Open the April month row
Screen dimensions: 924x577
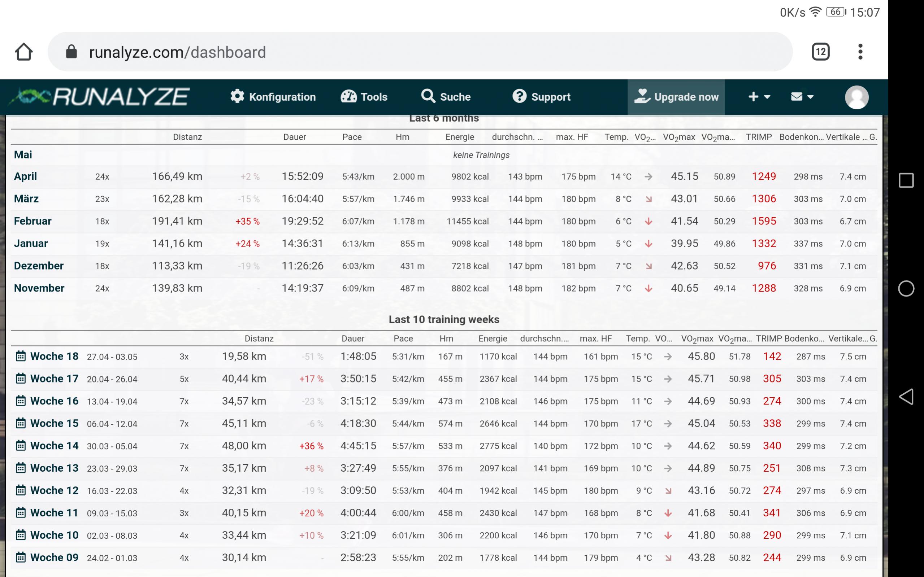click(x=26, y=176)
